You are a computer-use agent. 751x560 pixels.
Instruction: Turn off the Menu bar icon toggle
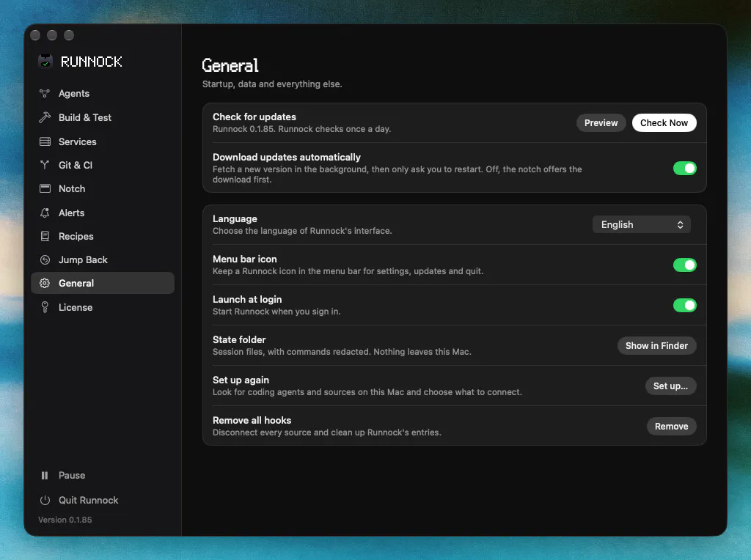pyautogui.click(x=684, y=265)
